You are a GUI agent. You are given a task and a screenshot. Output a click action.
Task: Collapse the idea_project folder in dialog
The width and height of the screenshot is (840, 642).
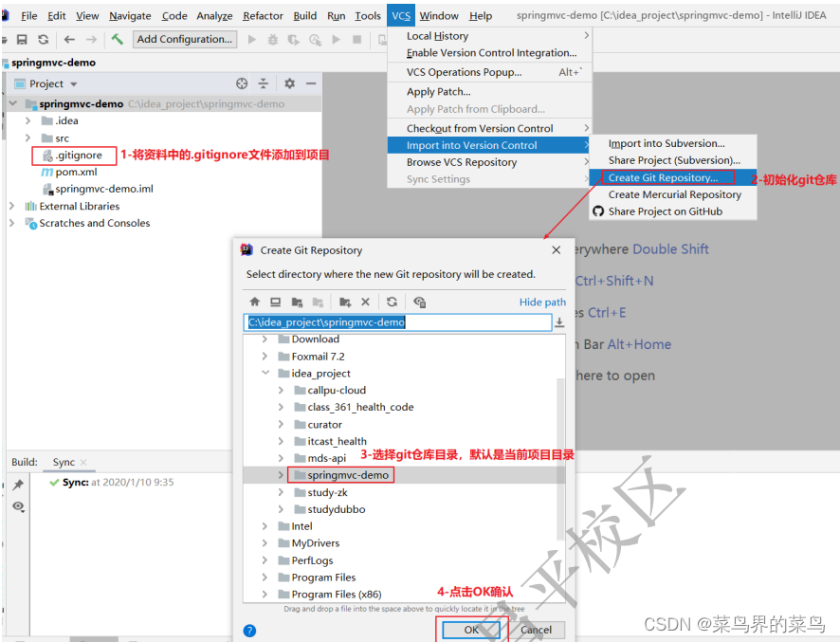click(x=265, y=373)
